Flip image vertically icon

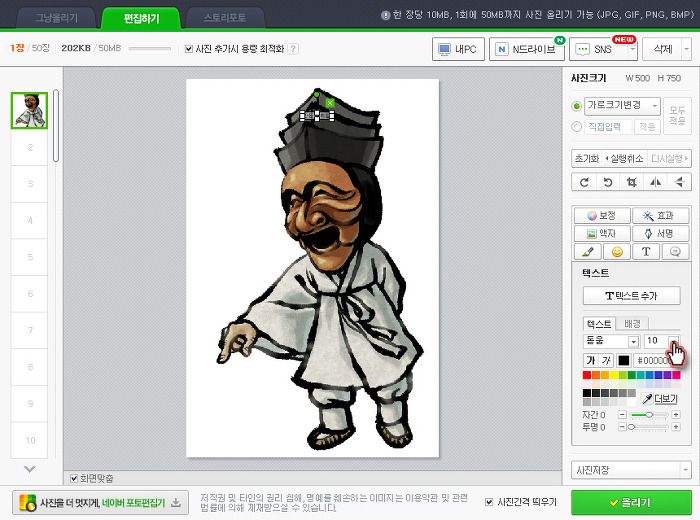pos(679,182)
